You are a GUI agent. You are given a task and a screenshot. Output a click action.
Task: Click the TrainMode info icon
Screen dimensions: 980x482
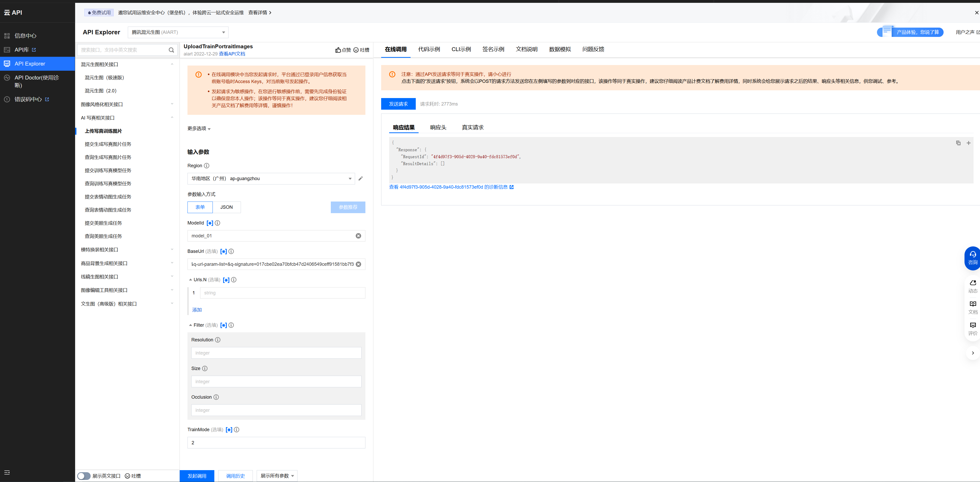[237, 430]
